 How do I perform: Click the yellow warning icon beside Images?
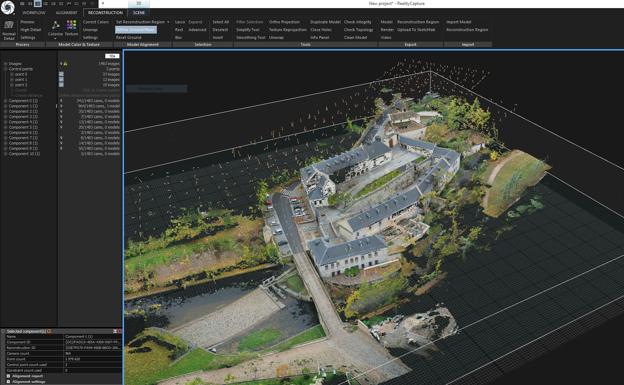coord(65,64)
